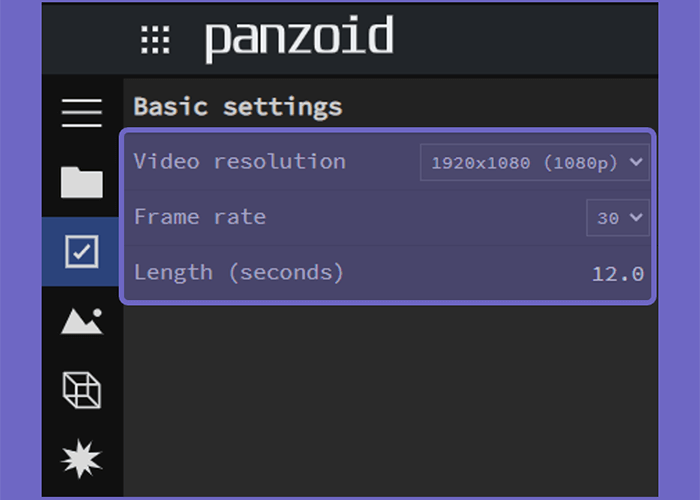Image resolution: width=700 pixels, height=500 pixels.
Task: Open the Video resolution dropdown
Action: tap(534, 162)
